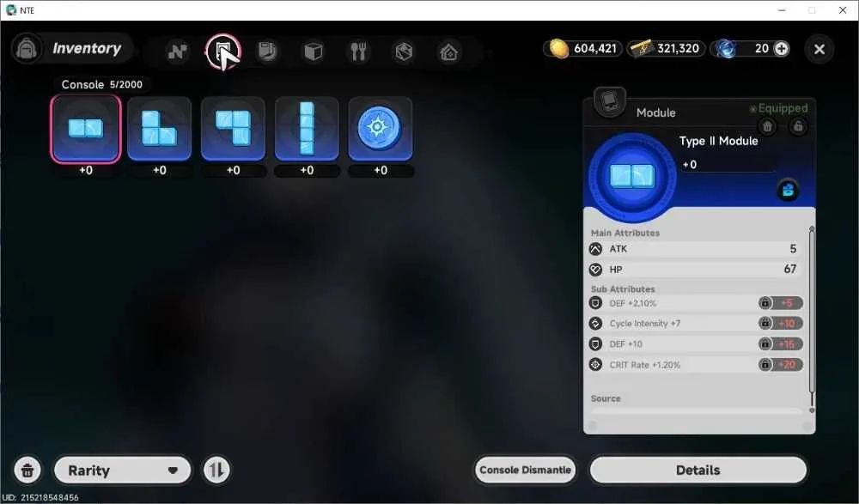The height and width of the screenshot is (504, 859).
Task: Open the first inventory tab with N-shaped icon
Action: [x=177, y=52]
